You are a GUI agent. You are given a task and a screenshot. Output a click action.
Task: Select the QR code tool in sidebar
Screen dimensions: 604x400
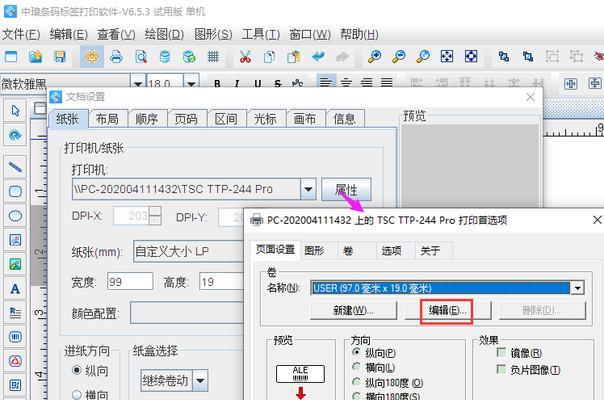15,385
